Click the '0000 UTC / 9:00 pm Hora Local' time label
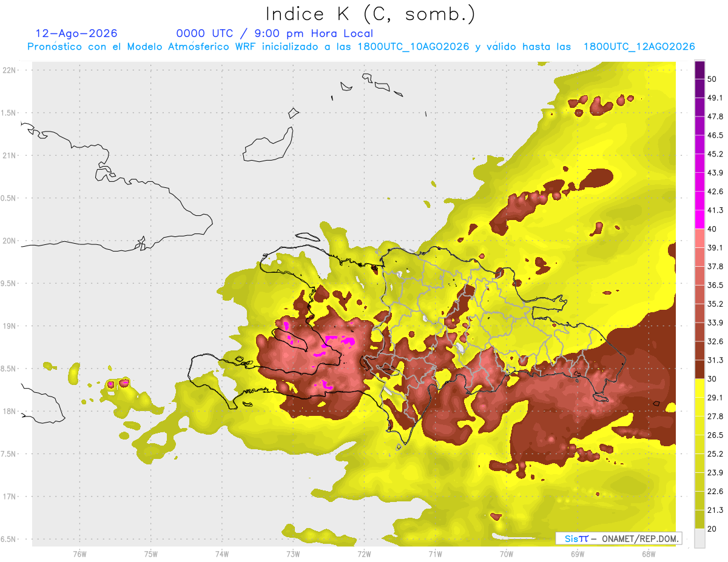The image size is (728, 562). 275,34
